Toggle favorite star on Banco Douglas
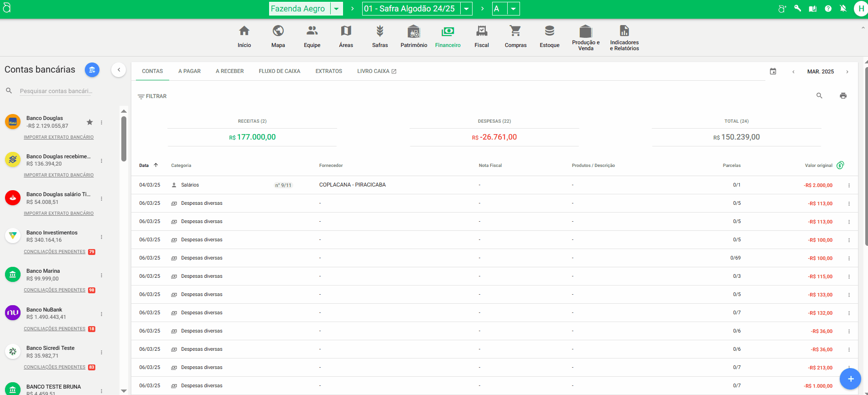The image size is (868, 395). point(90,122)
